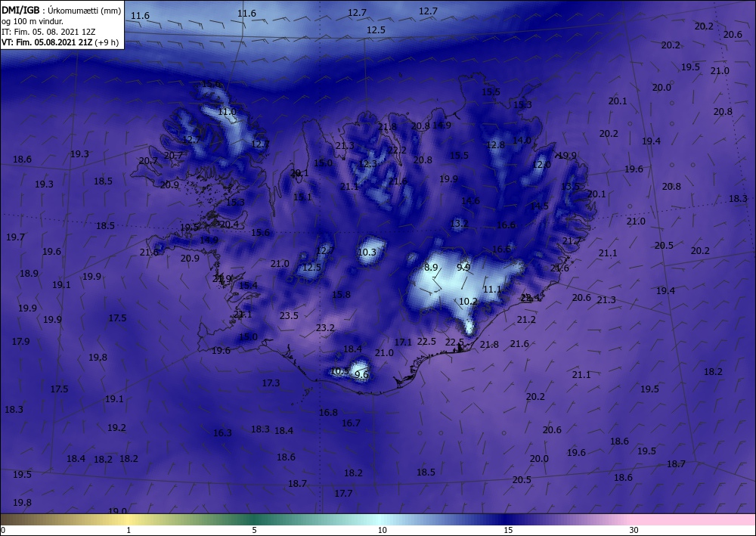Click the '15' label on the color scale
The image size is (756, 536).
click(x=508, y=530)
